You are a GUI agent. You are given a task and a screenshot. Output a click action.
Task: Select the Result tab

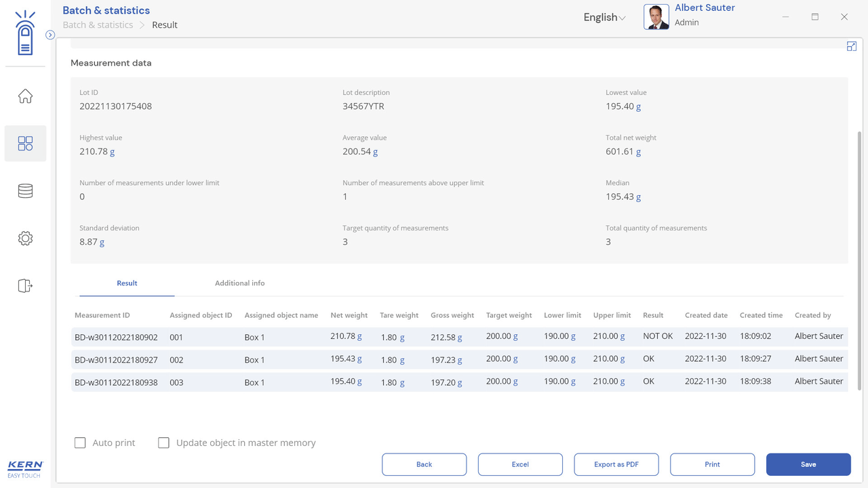click(x=127, y=283)
